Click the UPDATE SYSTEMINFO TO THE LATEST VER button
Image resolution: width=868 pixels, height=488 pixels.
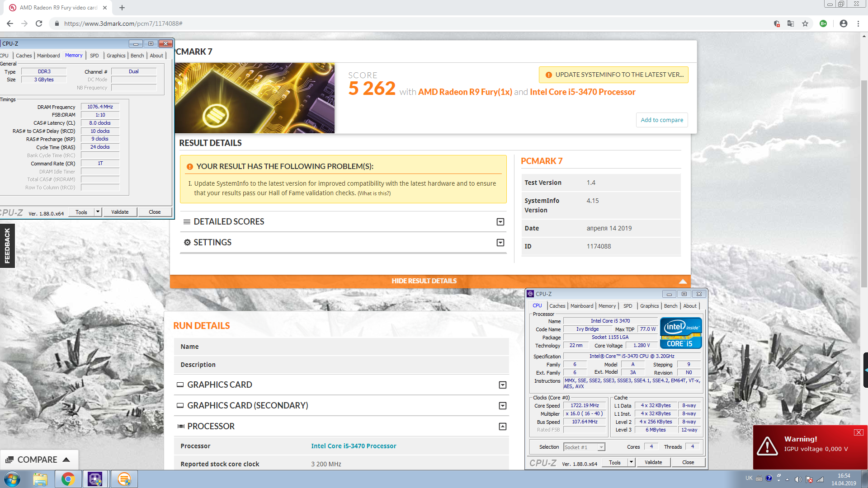click(x=613, y=75)
